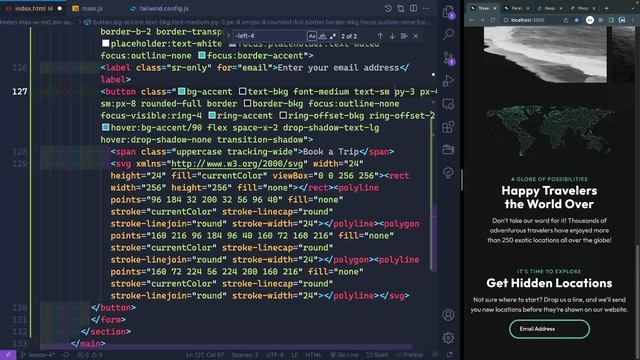The width and height of the screenshot is (640, 360).
Task: Open the Source Control view
Action: 448,58
